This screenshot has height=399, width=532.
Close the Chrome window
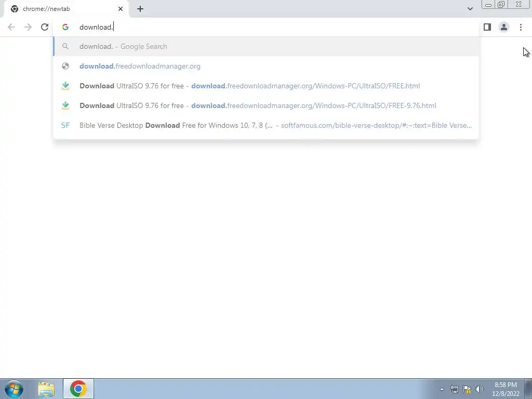coord(519,5)
